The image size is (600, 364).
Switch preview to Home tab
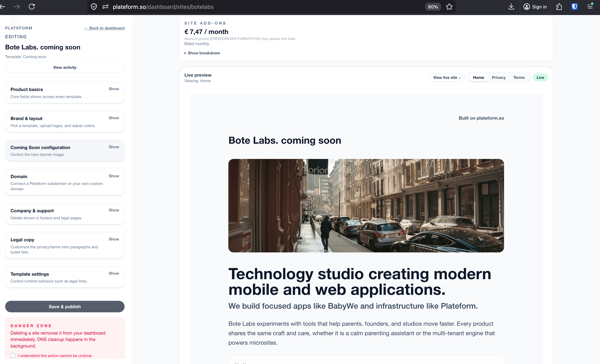[479, 77]
